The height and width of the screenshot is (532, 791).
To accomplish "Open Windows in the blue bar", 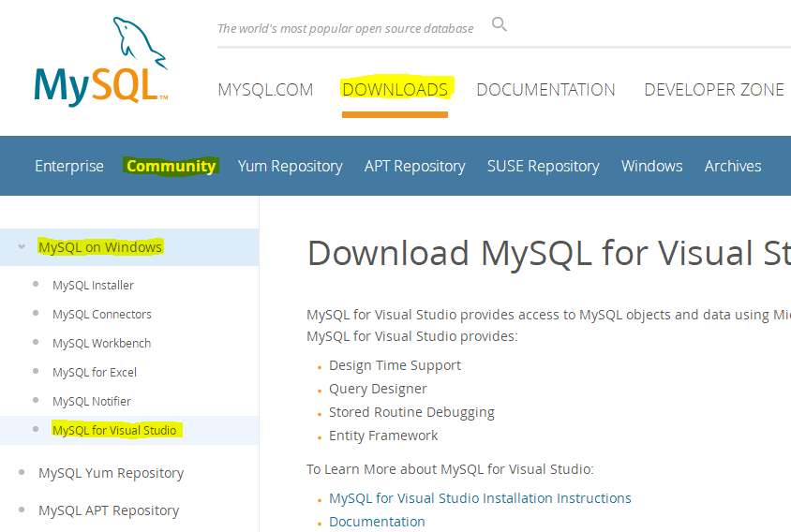I will click(651, 166).
